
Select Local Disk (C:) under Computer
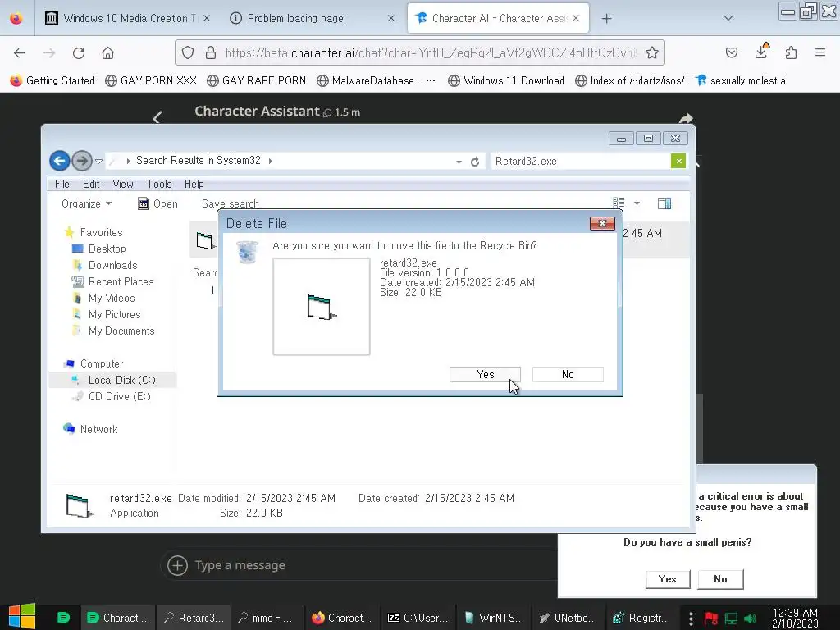tap(121, 380)
